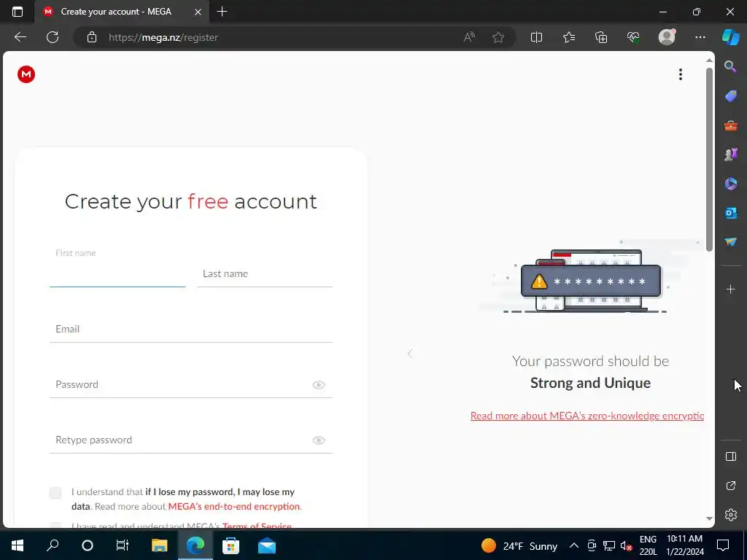Open the clock showing 10:11 AM
The width and height of the screenshot is (747, 560).
tap(684, 545)
